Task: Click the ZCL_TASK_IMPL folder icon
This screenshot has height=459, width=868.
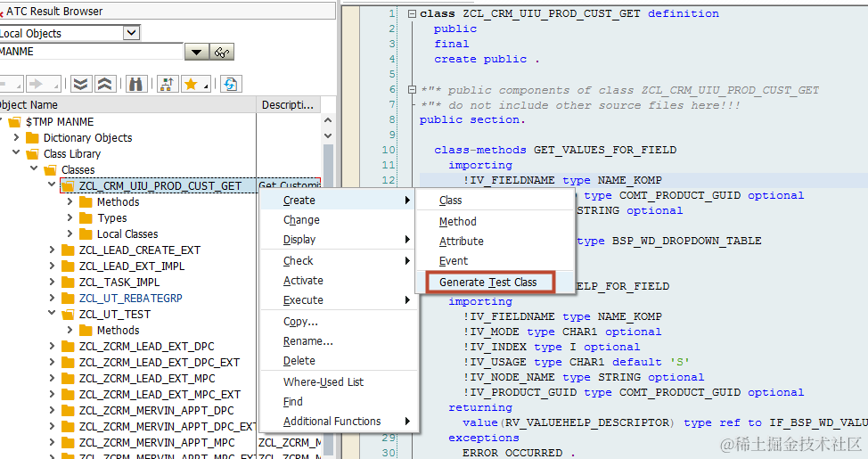Action: 68,283
